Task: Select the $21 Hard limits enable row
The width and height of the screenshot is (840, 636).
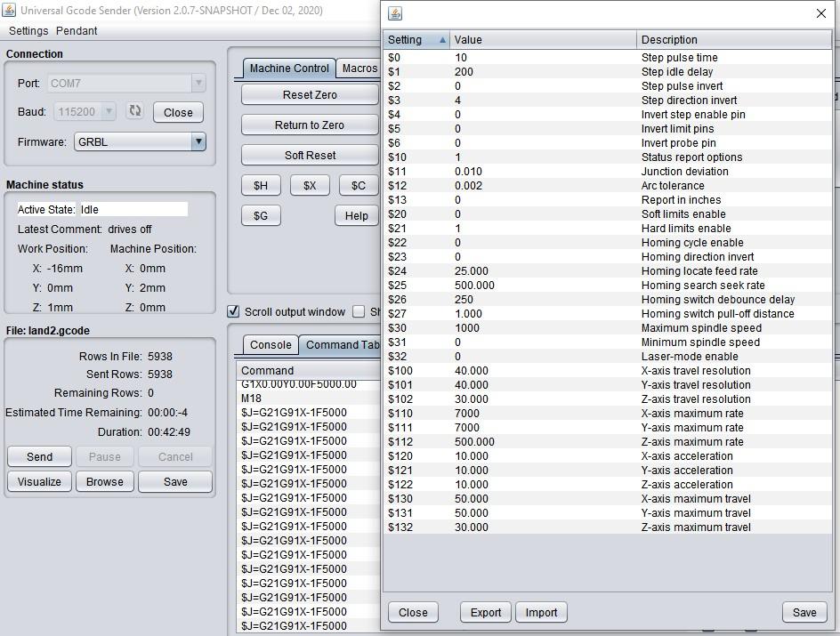Action: point(608,228)
